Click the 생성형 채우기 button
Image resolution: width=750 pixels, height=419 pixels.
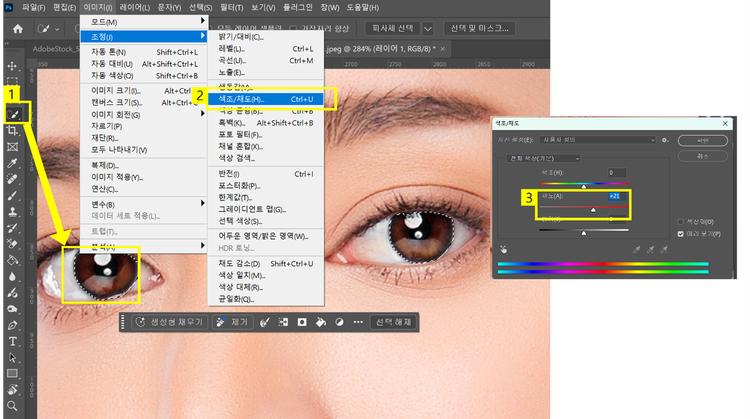pos(170,322)
